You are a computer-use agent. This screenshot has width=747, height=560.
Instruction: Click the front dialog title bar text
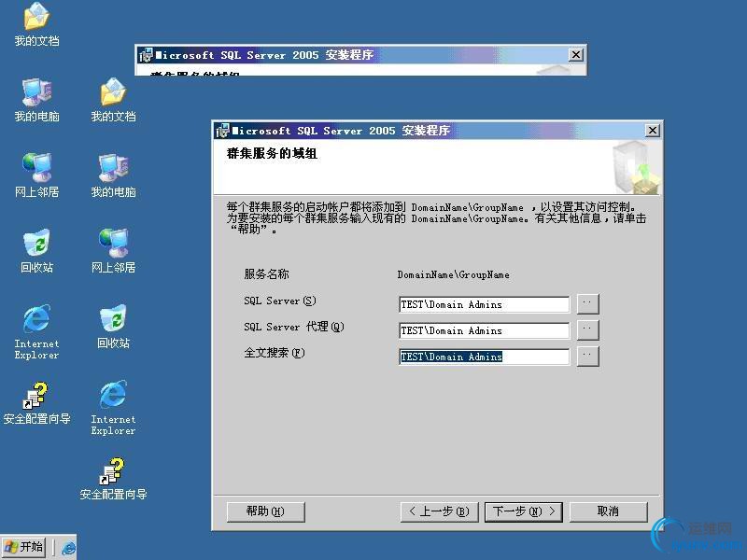tap(341, 131)
